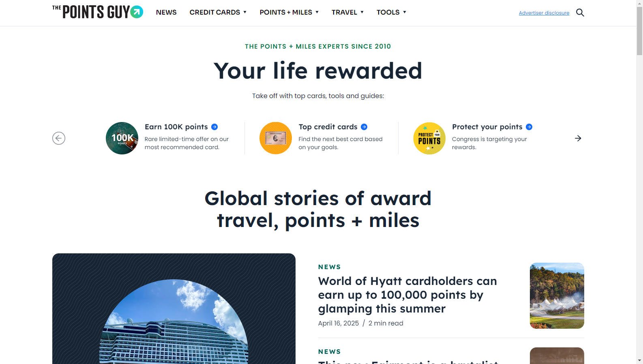643x364 pixels.
Task: Expand the Credit Cards dropdown menu
Action: click(x=218, y=12)
